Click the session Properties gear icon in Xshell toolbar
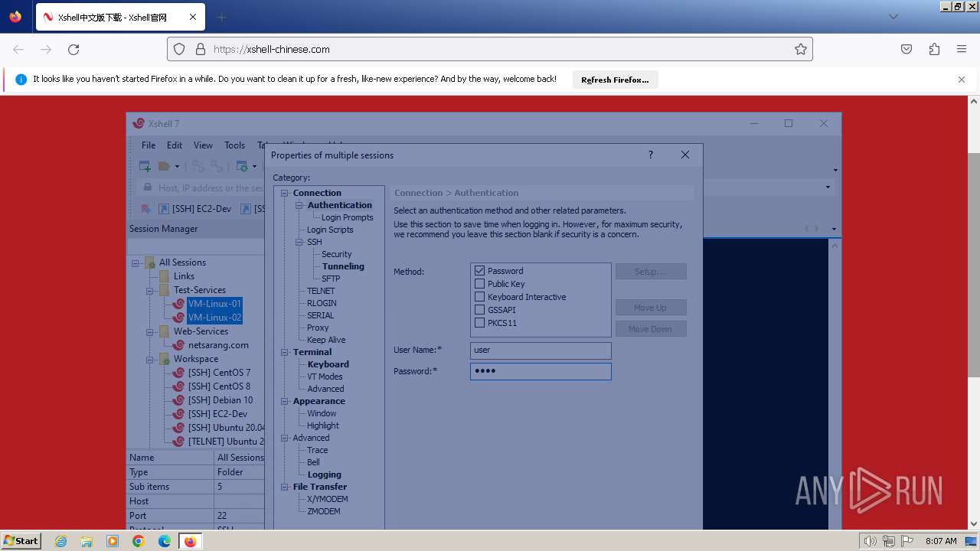980x551 pixels. [x=242, y=166]
